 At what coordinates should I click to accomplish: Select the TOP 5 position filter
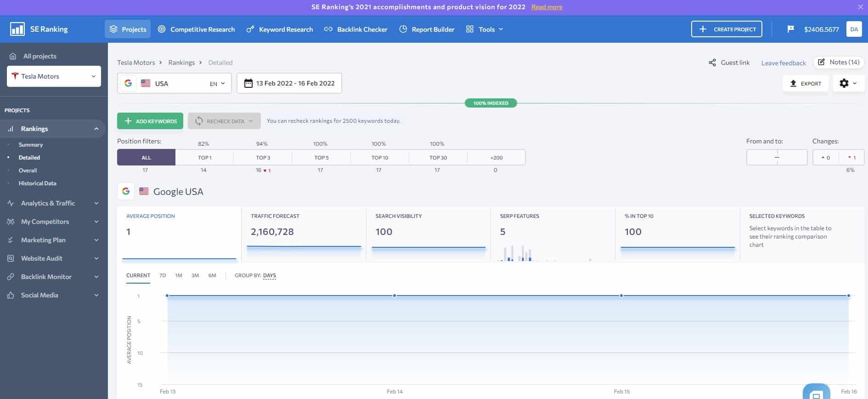(x=321, y=157)
